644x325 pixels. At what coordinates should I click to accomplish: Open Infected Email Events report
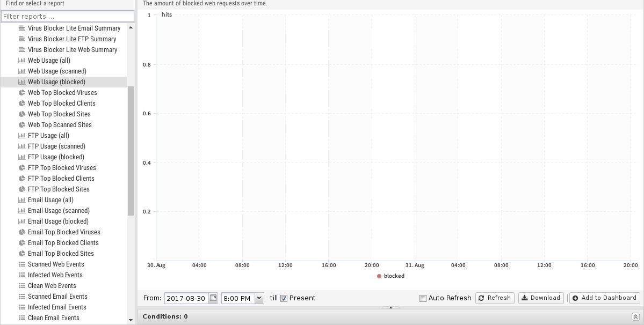tap(64, 307)
